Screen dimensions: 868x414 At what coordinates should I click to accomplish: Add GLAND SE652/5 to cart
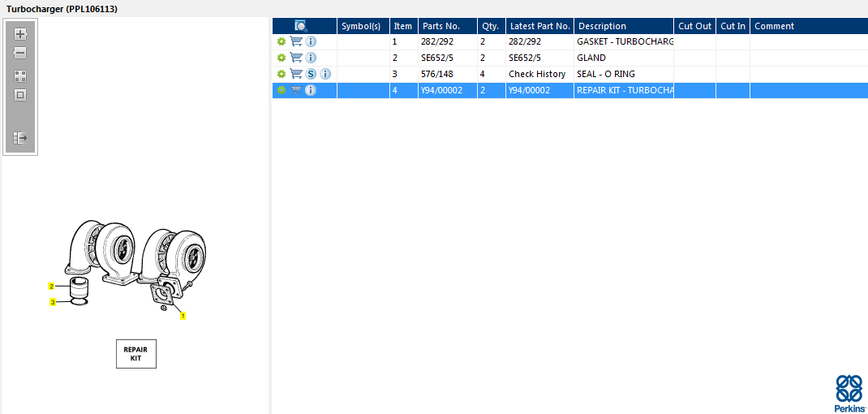[x=296, y=58]
